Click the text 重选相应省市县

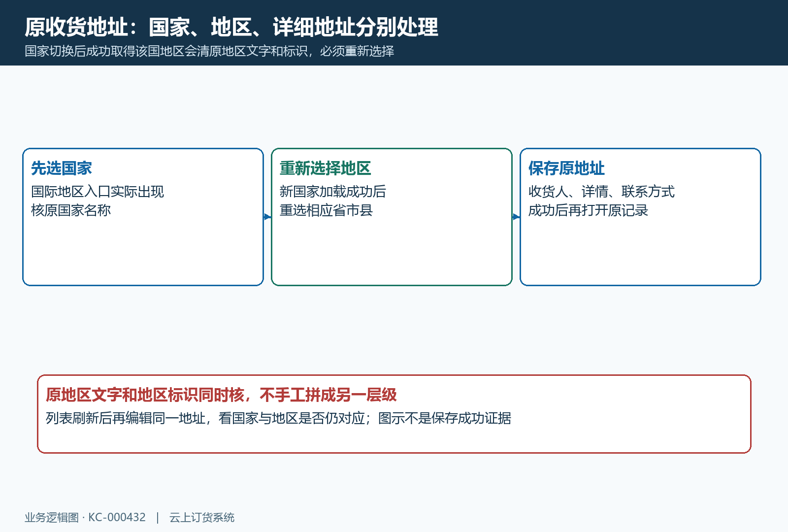click(326, 210)
